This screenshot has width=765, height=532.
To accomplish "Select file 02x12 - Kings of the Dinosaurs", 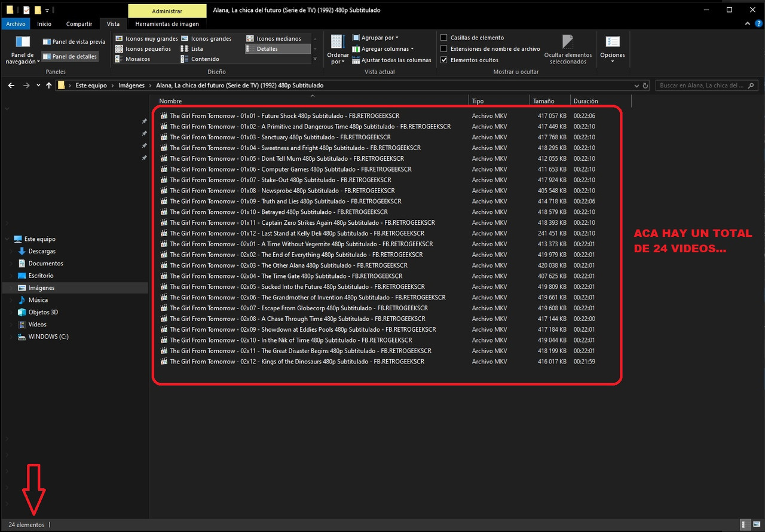I will (297, 362).
